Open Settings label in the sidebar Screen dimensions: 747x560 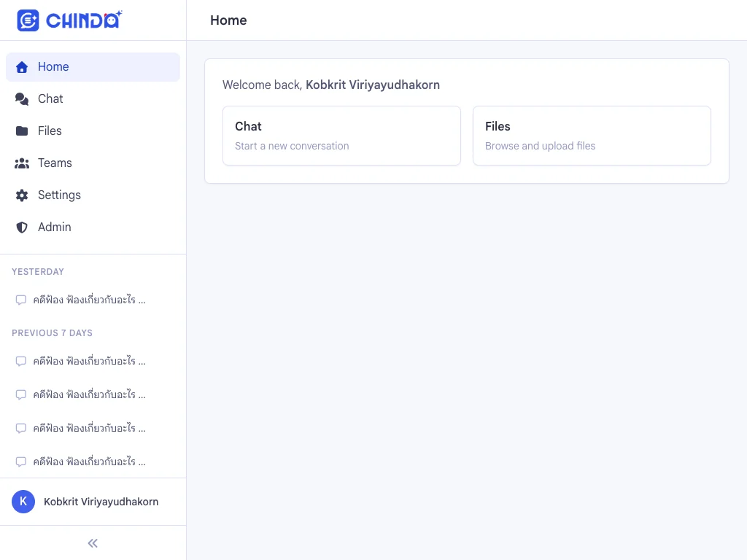[x=60, y=195]
